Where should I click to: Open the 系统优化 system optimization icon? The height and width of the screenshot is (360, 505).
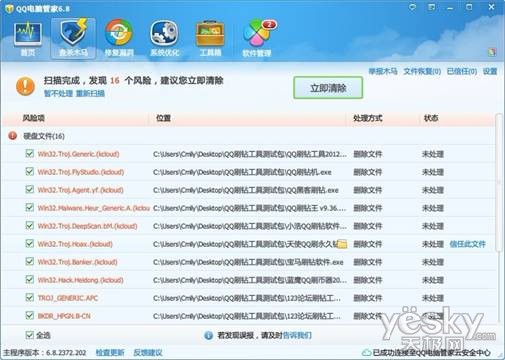tap(165, 38)
